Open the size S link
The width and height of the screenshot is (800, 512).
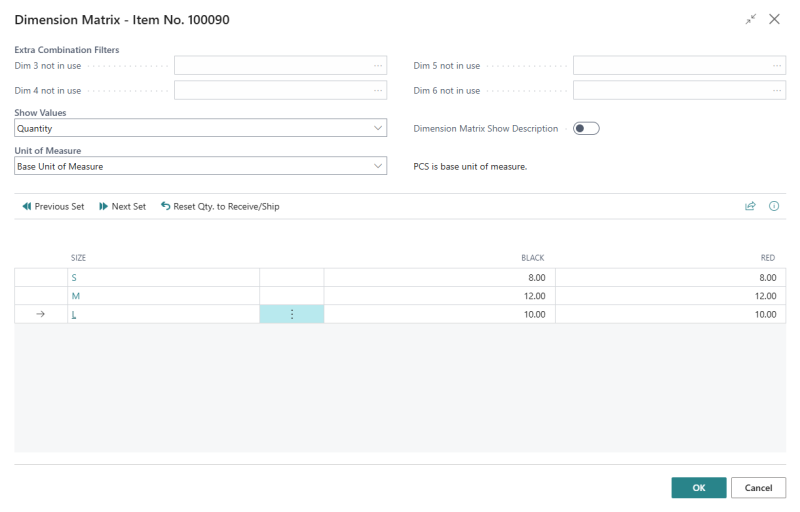point(74,277)
